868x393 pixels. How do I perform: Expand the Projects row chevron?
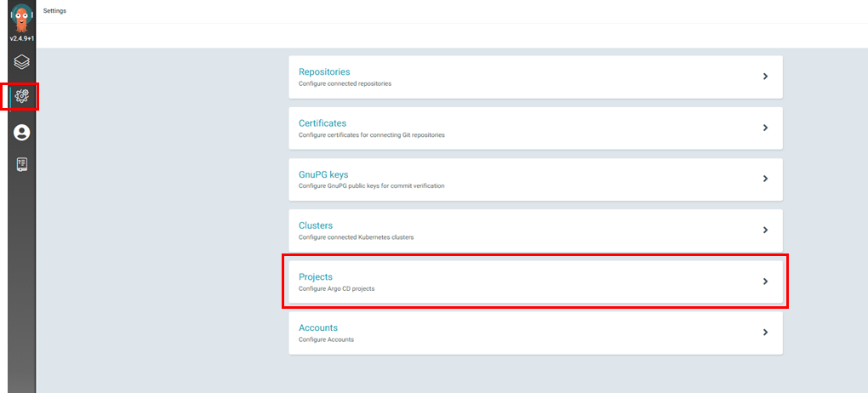click(765, 282)
